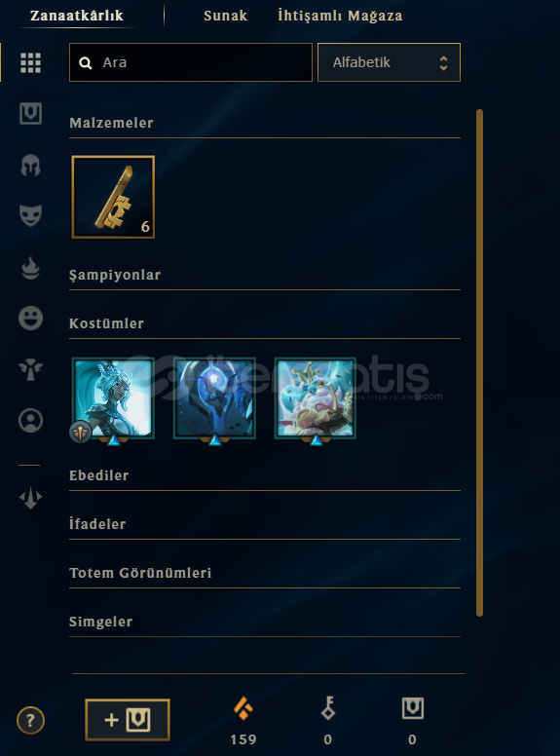Click the Ara search field
This screenshot has height=756, width=560.
191,62
